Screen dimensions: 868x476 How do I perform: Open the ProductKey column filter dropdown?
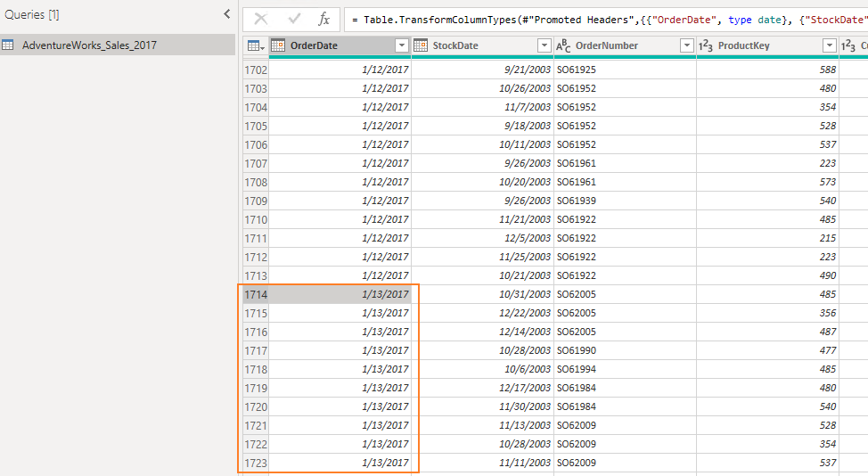pyautogui.click(x=830, y=45)
